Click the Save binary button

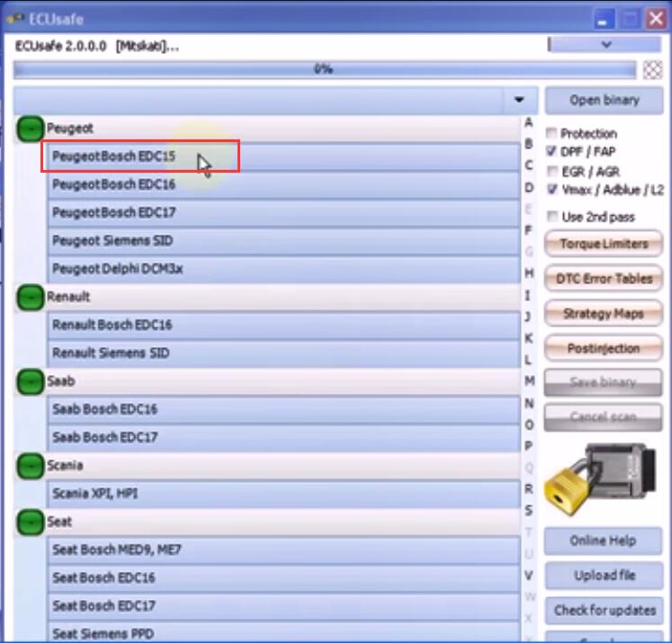604,382
